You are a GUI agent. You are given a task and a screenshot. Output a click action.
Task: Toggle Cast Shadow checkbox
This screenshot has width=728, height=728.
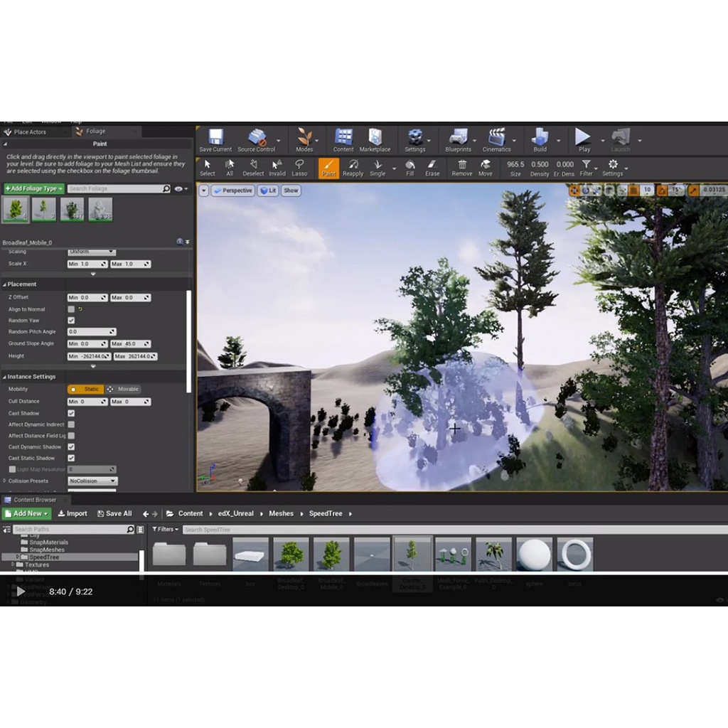tap(71, 413)
